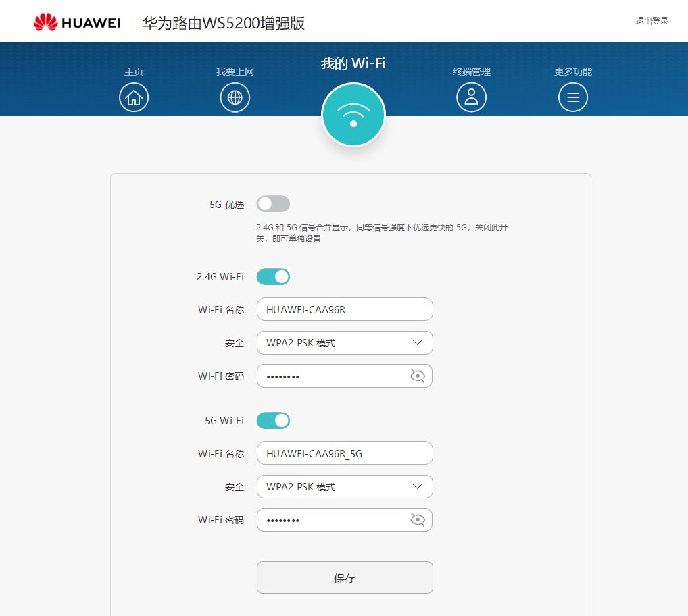The image size is (688, 616).
Task: Open the More Functions (更多功能) menu icon
Action: click(x=573, y=98)
